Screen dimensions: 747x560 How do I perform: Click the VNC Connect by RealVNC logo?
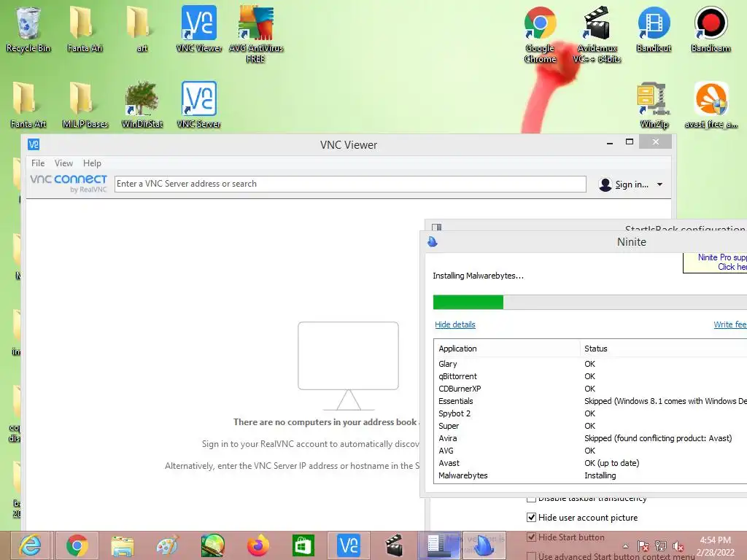(x=69, y=183)
